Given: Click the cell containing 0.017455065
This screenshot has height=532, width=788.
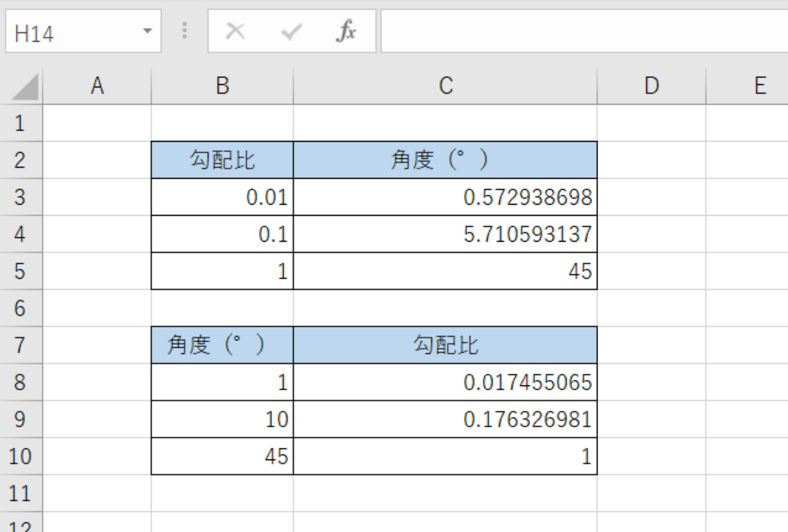Looking at the screenshot, I should point(446,382).
